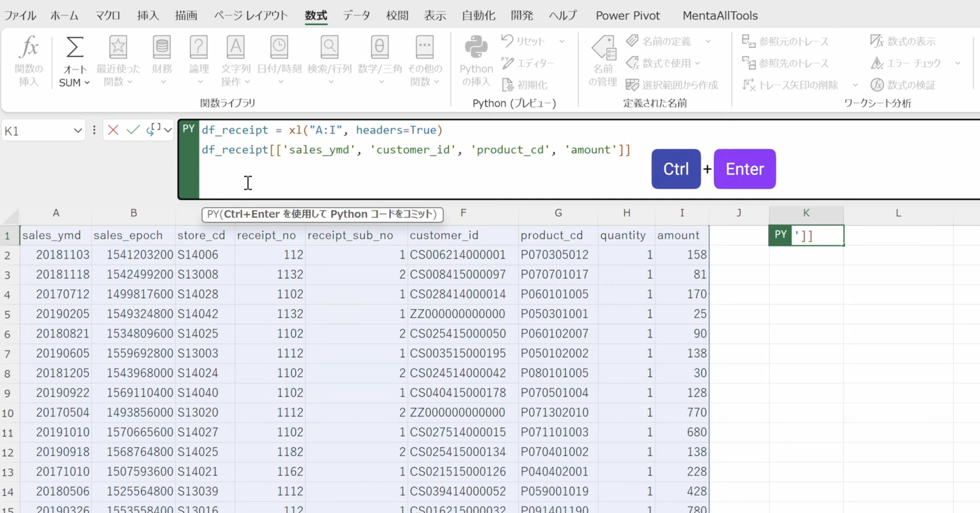
Task: Select column header G
Action: [x=558, y=213]
